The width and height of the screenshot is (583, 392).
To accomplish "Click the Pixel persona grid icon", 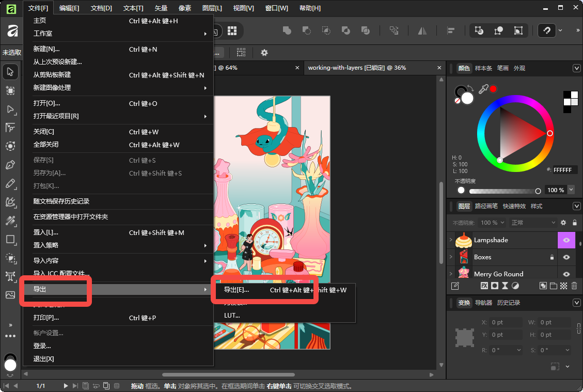I will pos(232,30).
